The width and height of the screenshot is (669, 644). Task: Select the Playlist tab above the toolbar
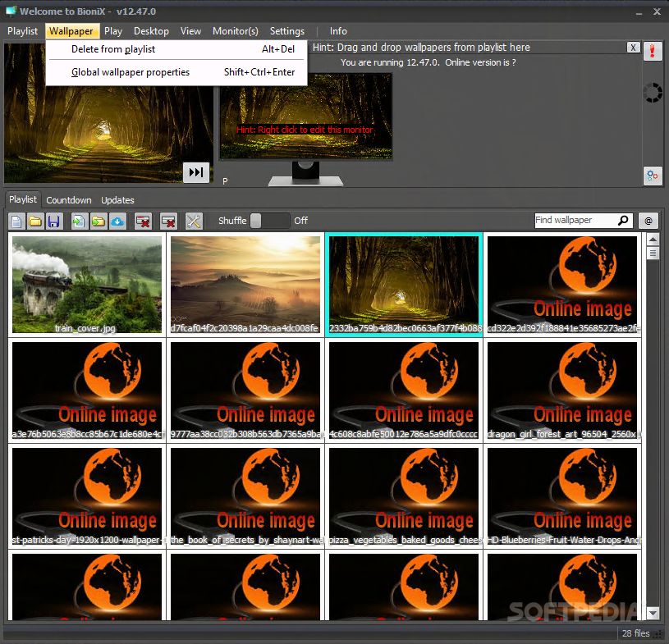pos(23,199)
